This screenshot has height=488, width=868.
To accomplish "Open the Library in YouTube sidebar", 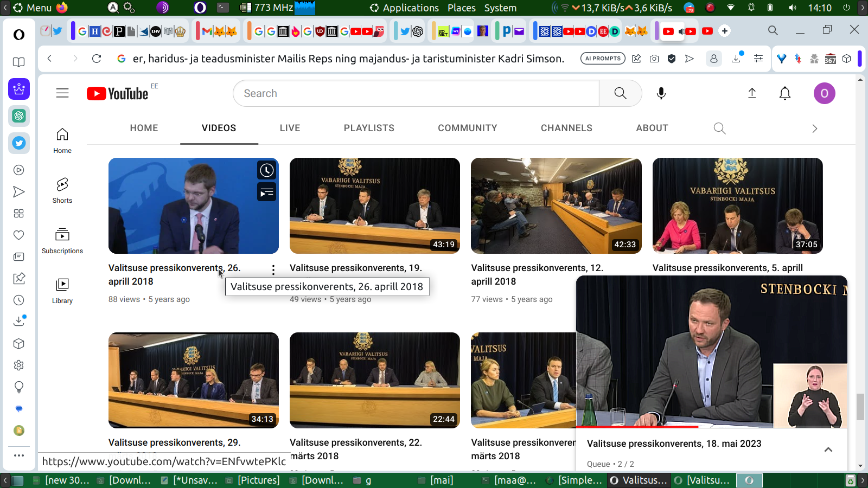I will [x=62, y=291].
